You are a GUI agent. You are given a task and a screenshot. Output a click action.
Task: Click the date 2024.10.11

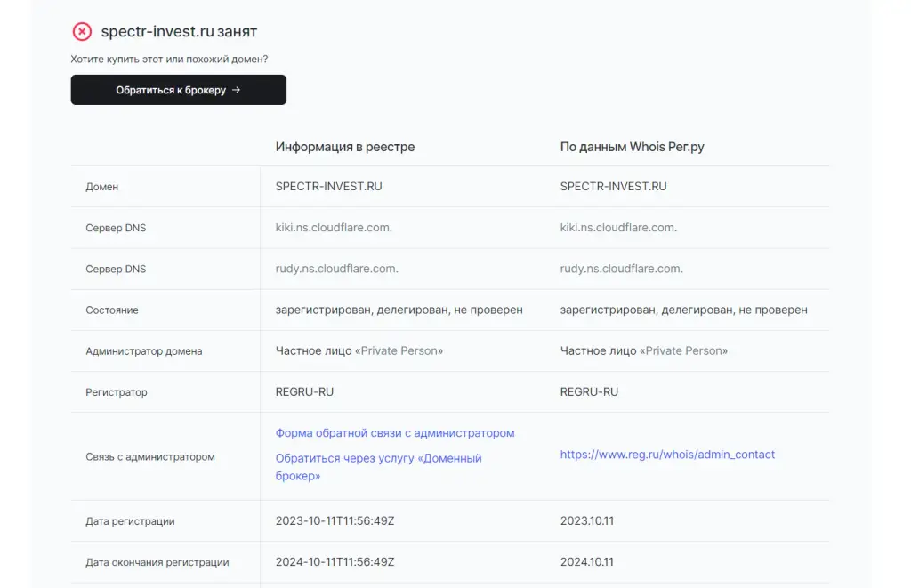point(587,562)
